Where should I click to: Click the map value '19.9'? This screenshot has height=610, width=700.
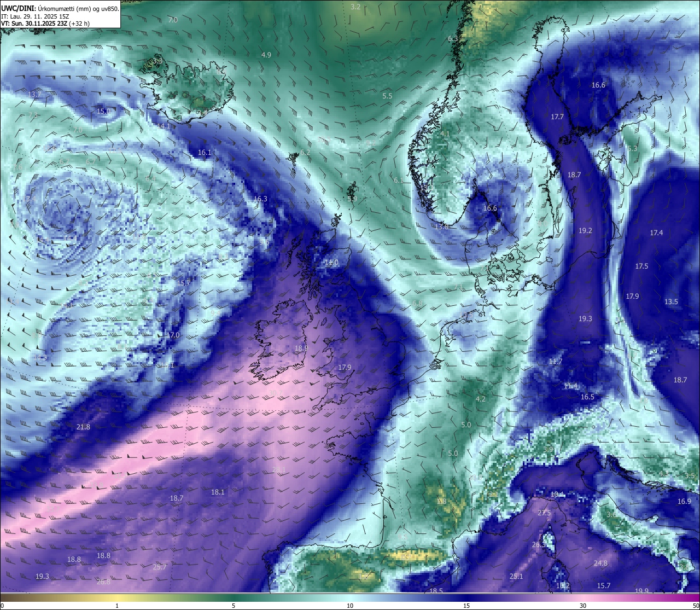coord(642,591)
